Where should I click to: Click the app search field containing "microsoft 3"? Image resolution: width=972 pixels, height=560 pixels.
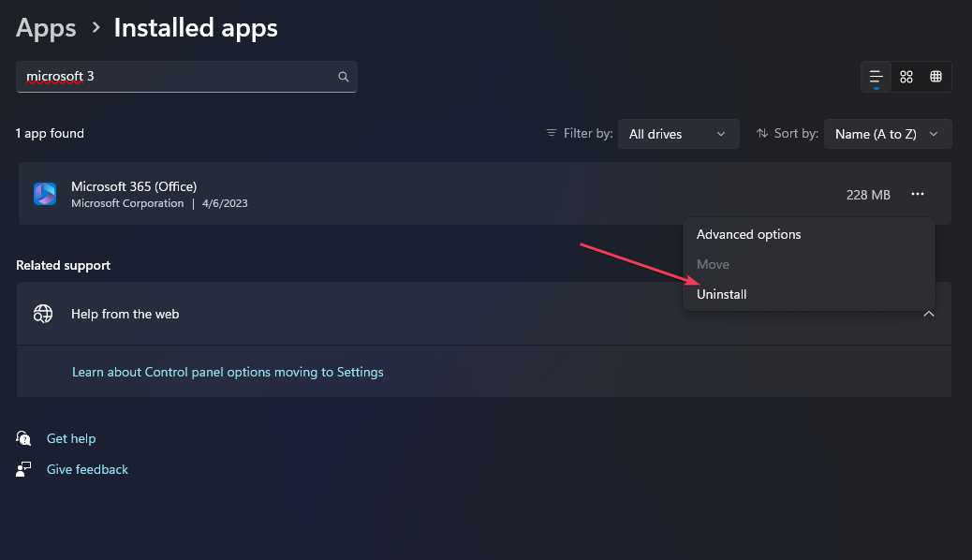(x=178, y=77)
